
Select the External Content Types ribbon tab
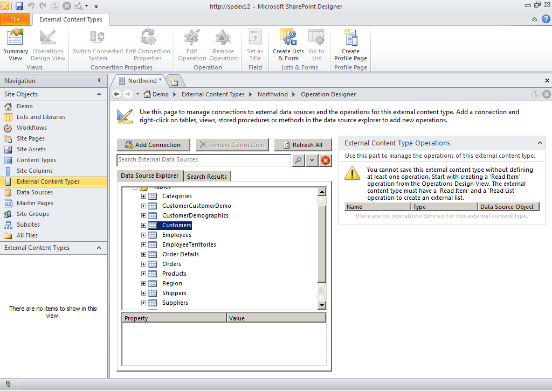click(x=71, y=19)
